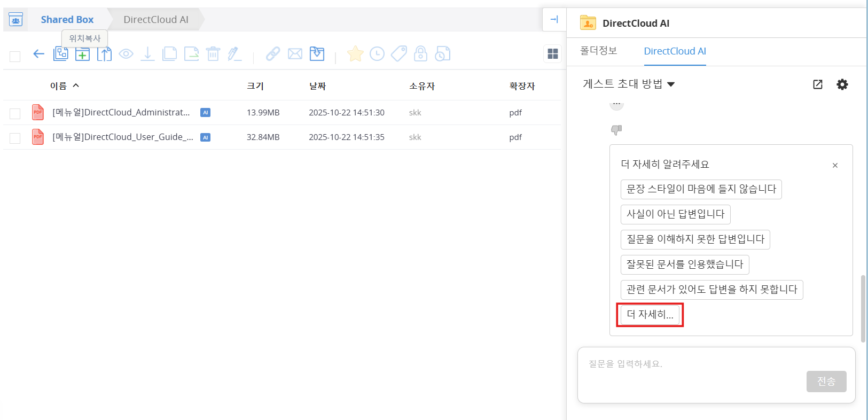The image size is (868, 420).
Task: Click the back arrow in the toolbar
Action: 38,54
